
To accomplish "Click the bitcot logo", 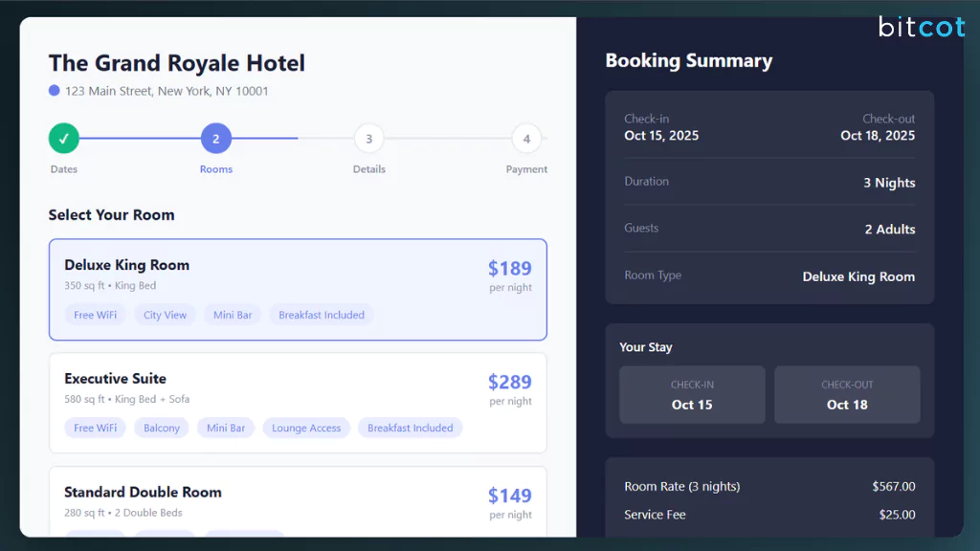I will tap(922, 27).
